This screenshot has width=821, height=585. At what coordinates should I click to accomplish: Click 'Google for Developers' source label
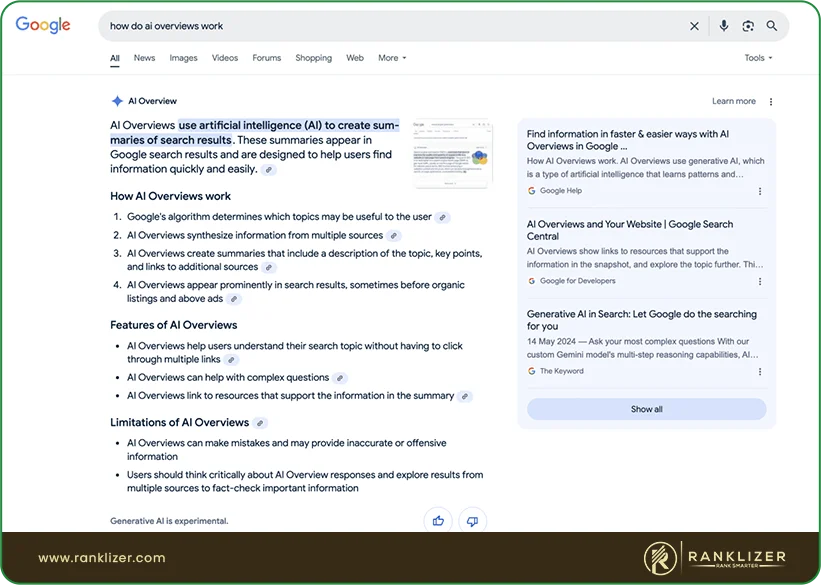click(578, 281)
